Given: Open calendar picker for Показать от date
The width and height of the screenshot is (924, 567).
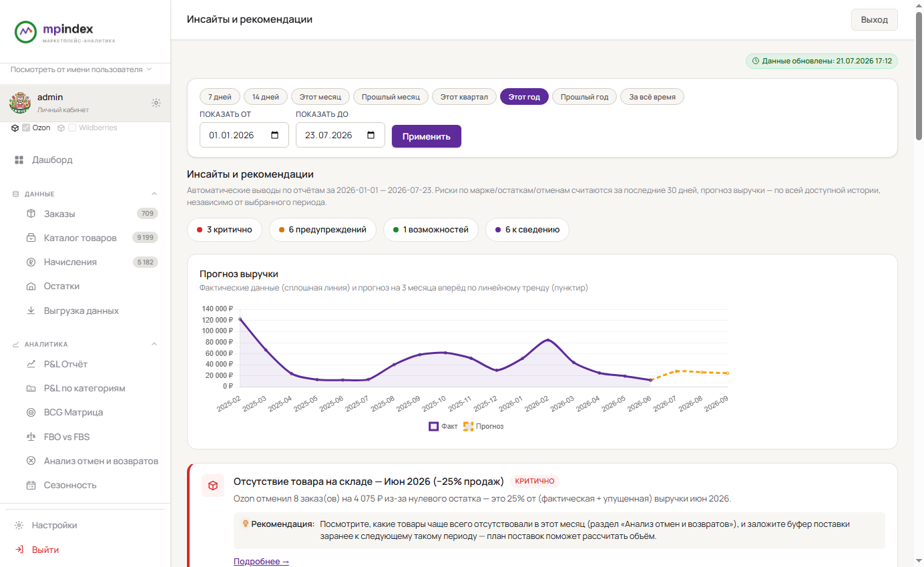Looking at the screenshot, I should pyautogui.click(x=275, y=135).
